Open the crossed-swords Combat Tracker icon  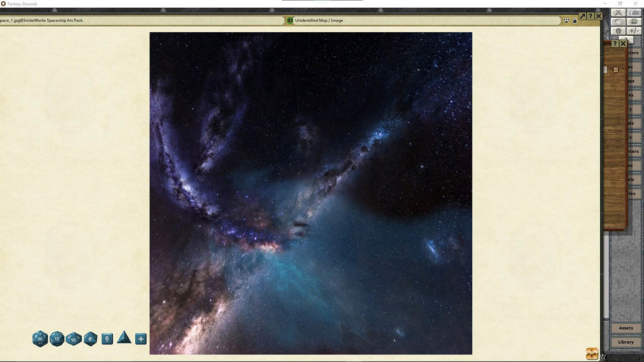618,12
